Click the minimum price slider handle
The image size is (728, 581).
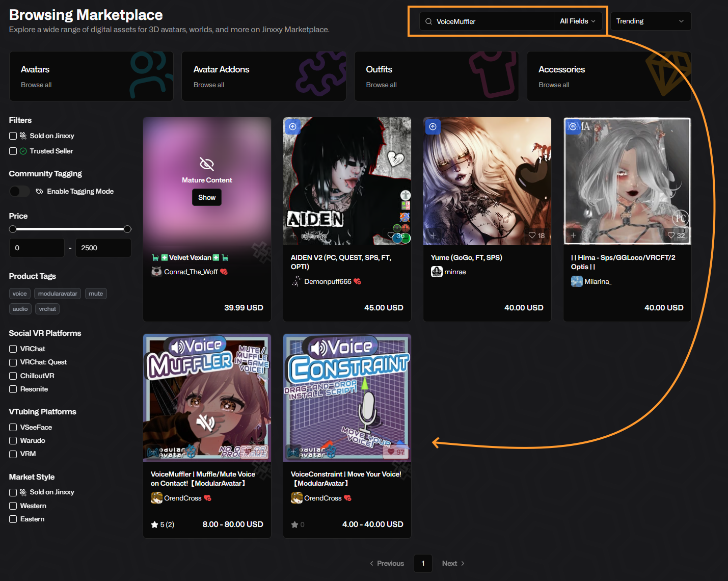[13, 229]
